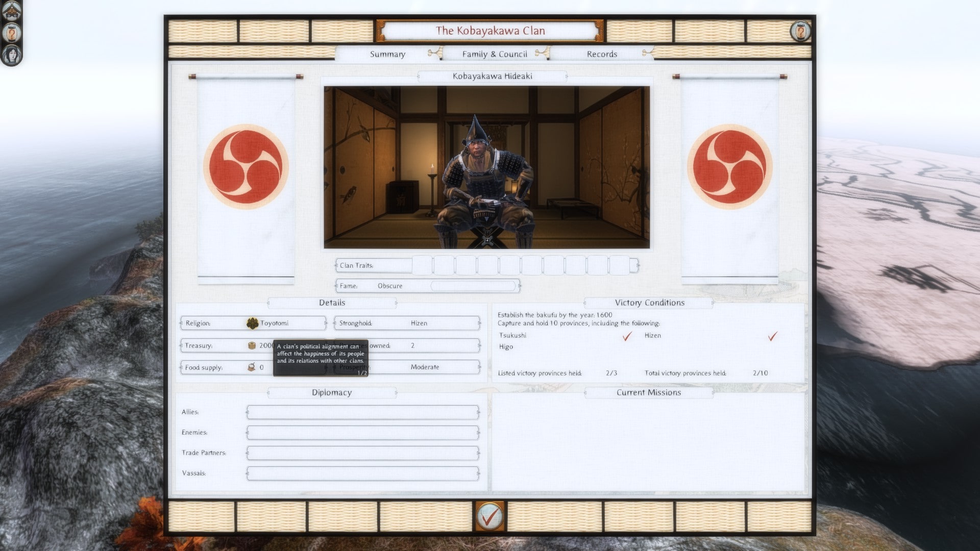Click the Kobayakawa Hideaki portrait image

(487, 167)
